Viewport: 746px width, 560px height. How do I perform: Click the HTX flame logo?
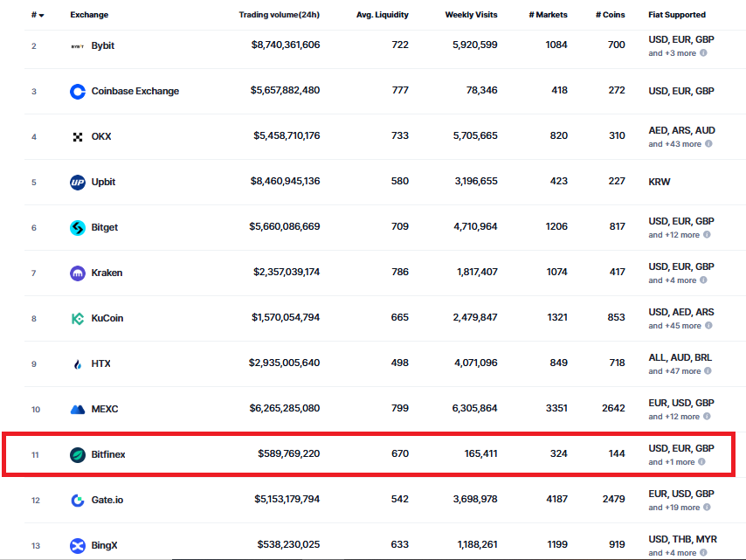[78, 364]
